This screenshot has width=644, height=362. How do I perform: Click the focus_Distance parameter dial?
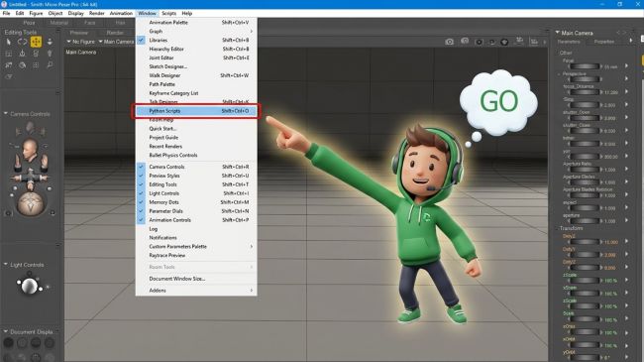[x=585, y=92]
